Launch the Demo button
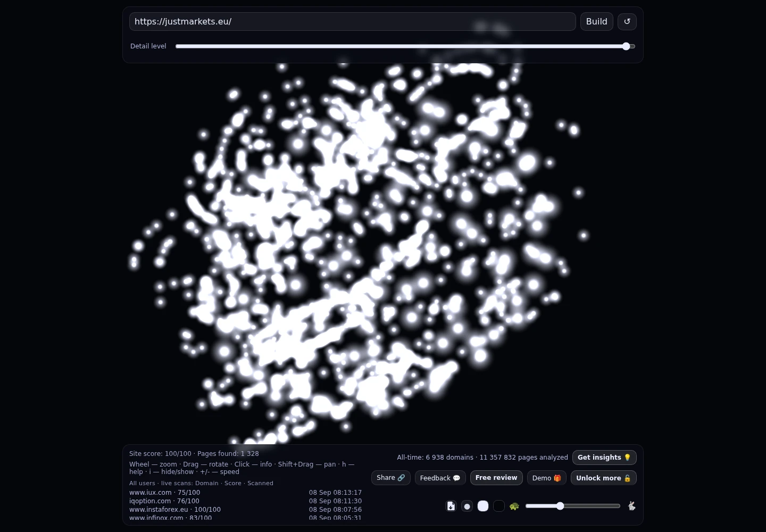766x532 pixels. (x=547, y=478)
